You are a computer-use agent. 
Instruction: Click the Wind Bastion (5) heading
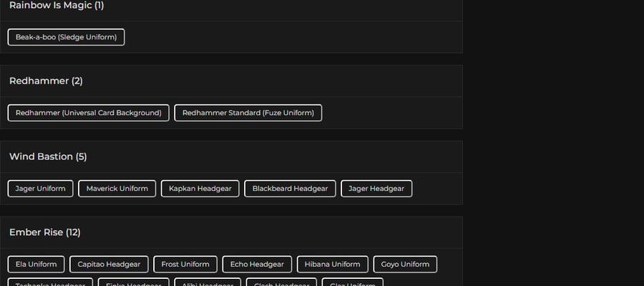click(x=48, y=157)
